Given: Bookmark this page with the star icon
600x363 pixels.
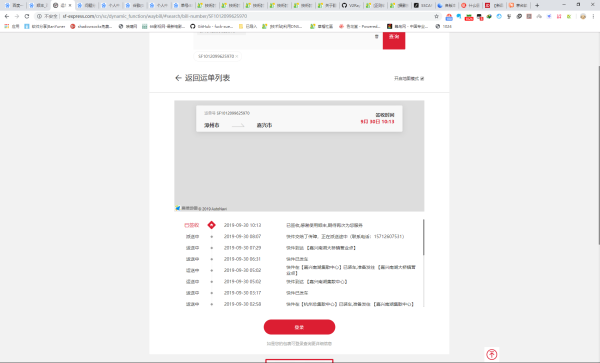Looking at the screenshot, I should [x=436, y=16].
